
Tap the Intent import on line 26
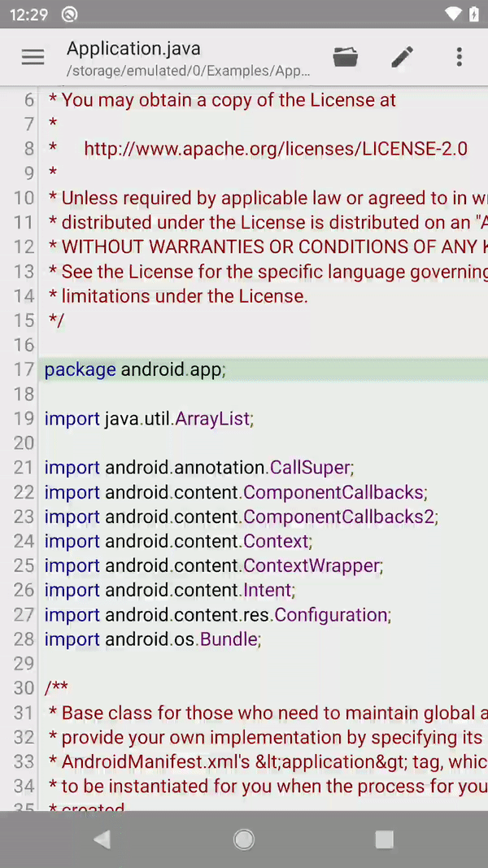[268, 590]
